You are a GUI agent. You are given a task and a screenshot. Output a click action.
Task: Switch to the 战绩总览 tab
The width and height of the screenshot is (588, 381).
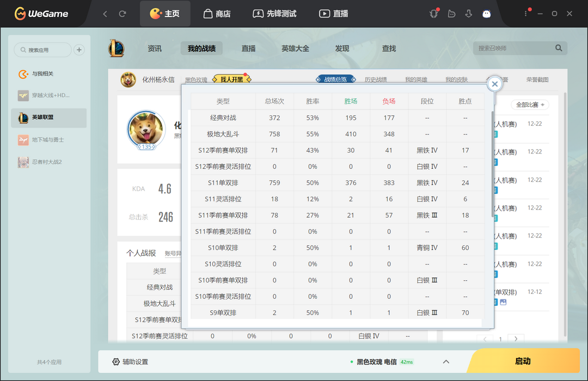pyautogui.click(x=335, y=79)
